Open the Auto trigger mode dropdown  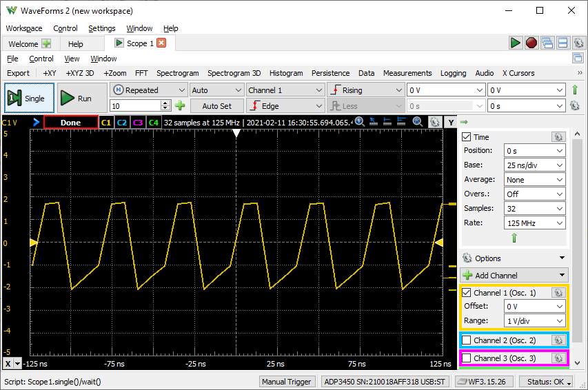point(216,90)
